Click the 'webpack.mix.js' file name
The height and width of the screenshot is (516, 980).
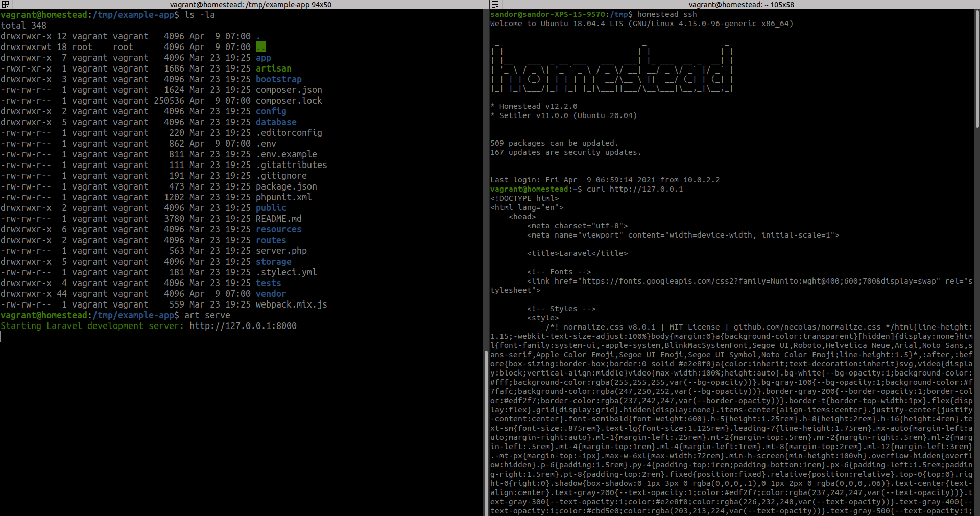(x=292, y=304)
